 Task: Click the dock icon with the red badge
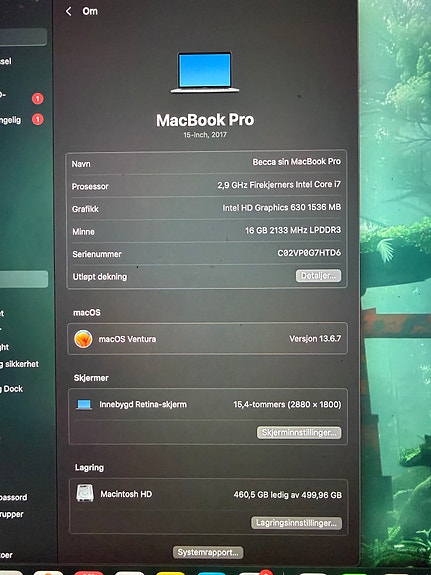click(x=253, y=572)
